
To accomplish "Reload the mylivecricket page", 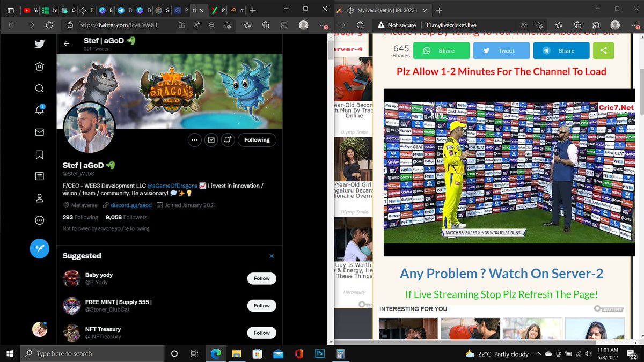I will (x=361, y=25).
